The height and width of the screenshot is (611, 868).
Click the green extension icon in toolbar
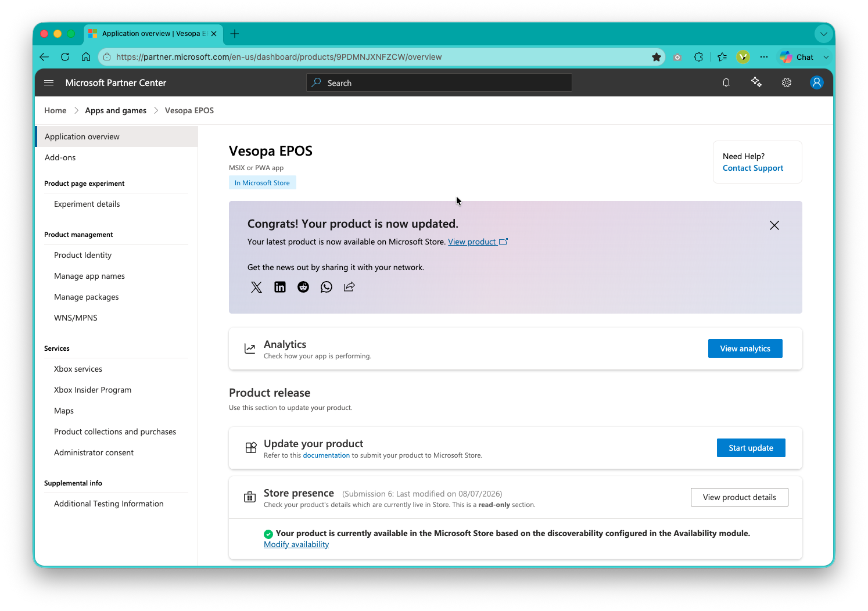(743, 57)
